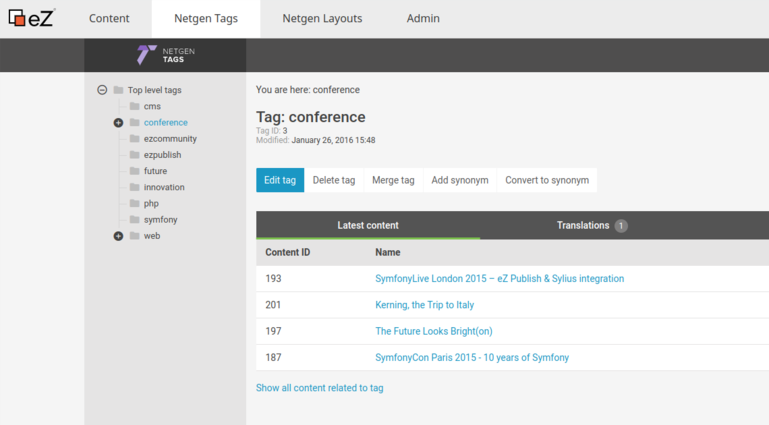Open the Netgen Layouts menu
The height and width of the screenshot is (425, 769).
(x=322, y=19)
